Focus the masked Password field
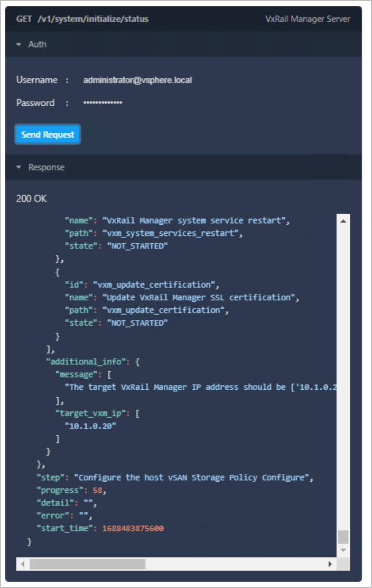The height and width of the screenshot is (588, 372). (103, 103)
